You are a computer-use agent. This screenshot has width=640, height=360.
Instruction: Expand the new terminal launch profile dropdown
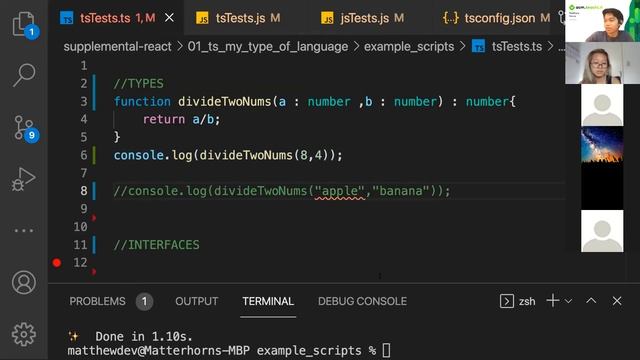[568, 301]
